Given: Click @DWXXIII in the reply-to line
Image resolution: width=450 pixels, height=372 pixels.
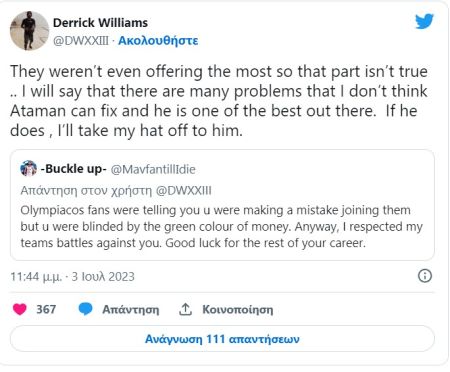Looking at the screenshot, I should pyautogui.click(x=184, y=191).
